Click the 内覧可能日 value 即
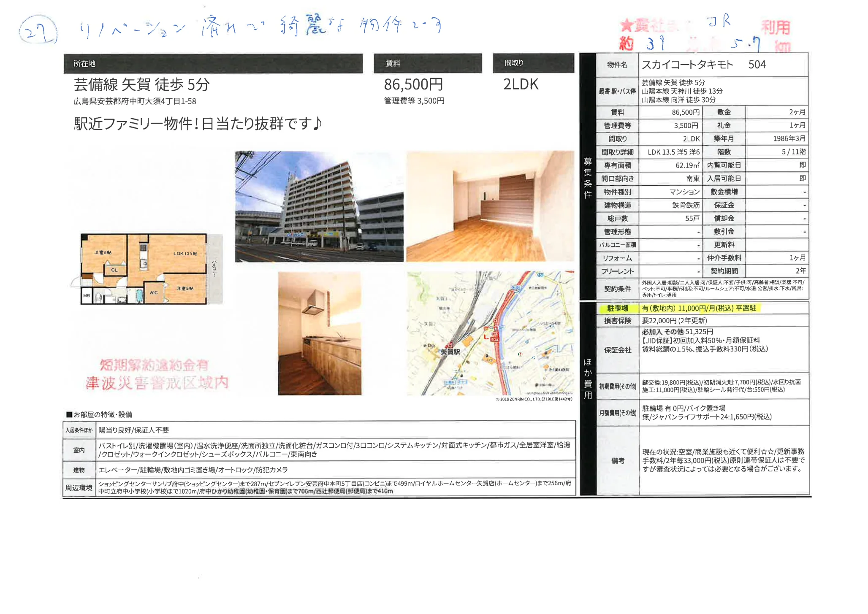 [x=802, y=165]
